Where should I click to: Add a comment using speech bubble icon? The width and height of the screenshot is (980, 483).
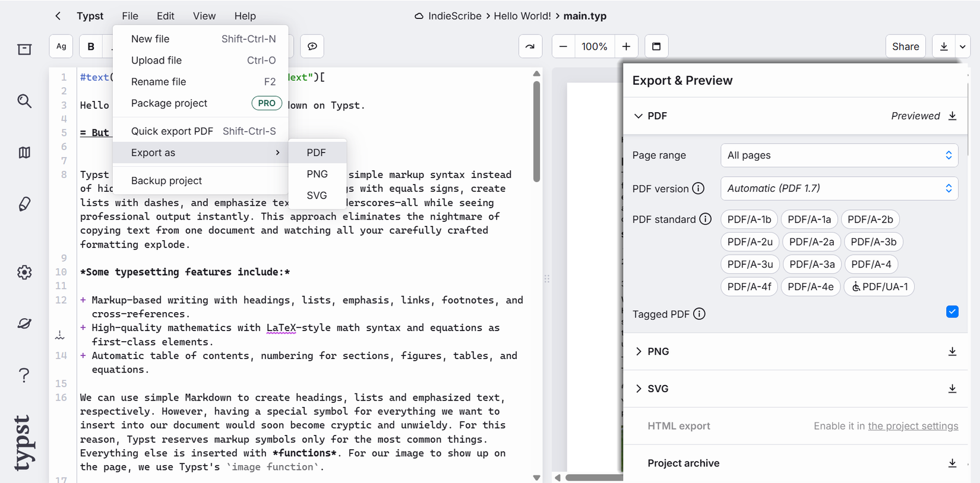[312, 46]
